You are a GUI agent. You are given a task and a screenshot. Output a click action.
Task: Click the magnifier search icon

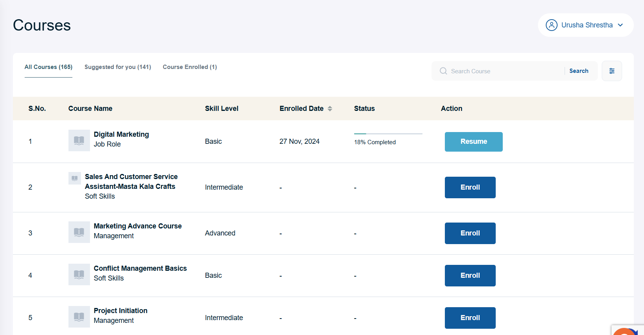[443, 71]
